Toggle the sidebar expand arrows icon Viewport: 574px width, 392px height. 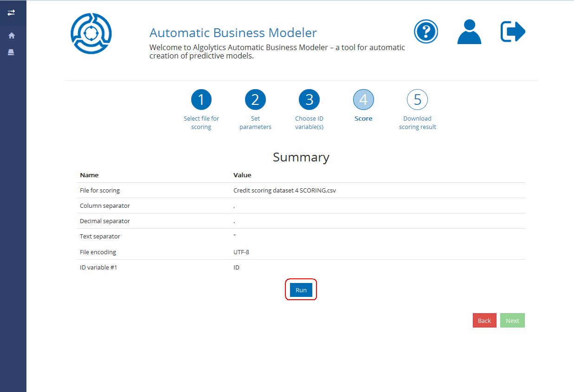point(11,13)
